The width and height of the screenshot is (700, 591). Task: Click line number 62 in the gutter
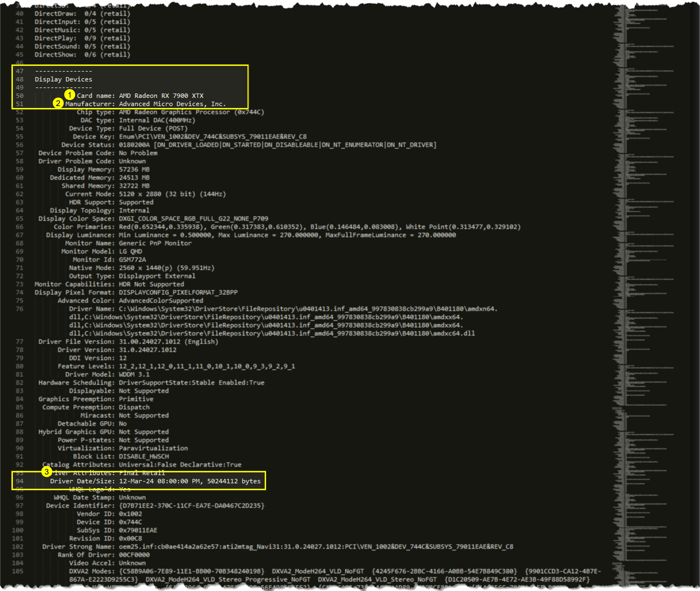19,194
